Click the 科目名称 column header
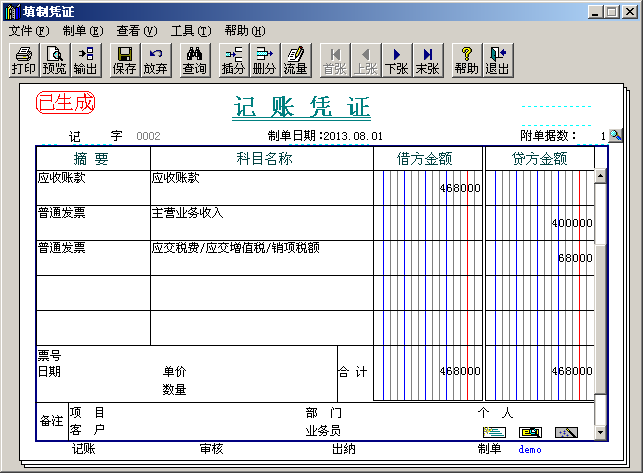Screen dimensions: 643x473 point(262,158)
